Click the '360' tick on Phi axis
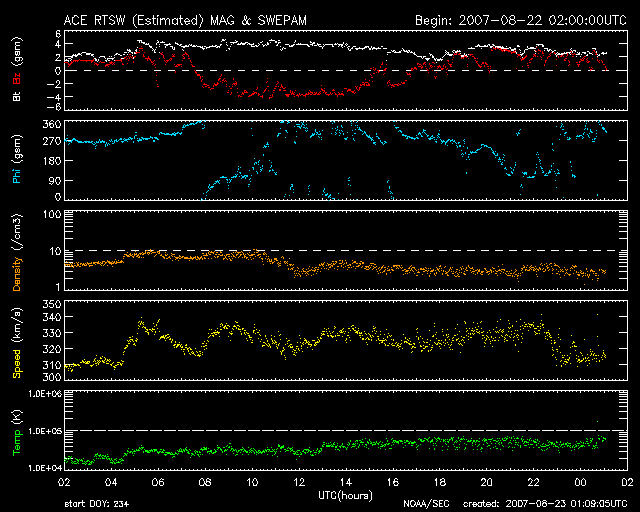The width and height of the screenshot is (640, 512). point(52,125)
